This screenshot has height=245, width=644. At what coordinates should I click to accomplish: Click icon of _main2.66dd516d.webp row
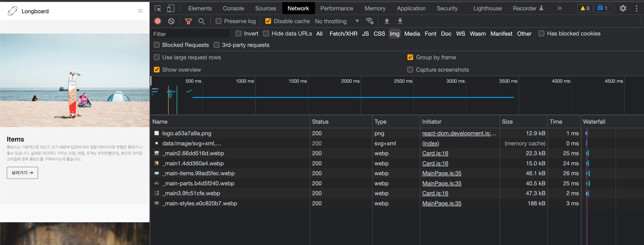(156, 153)
